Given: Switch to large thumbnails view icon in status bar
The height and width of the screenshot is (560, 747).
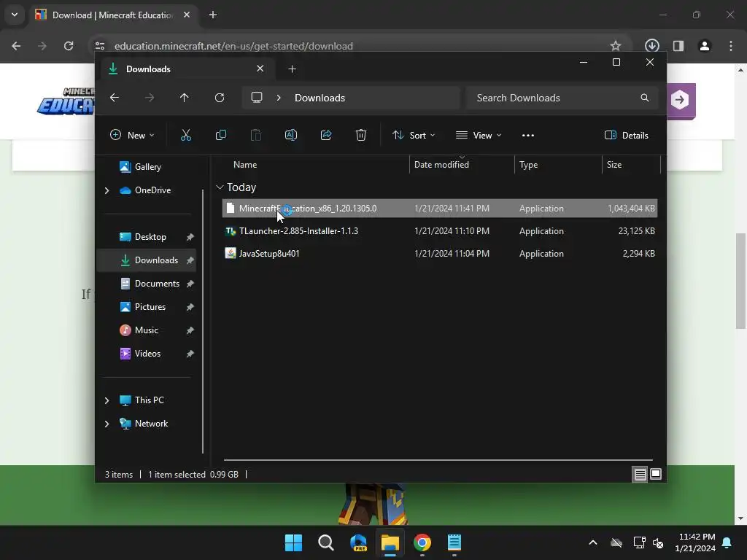Looking at the screenshot, I should click(656, 474).
